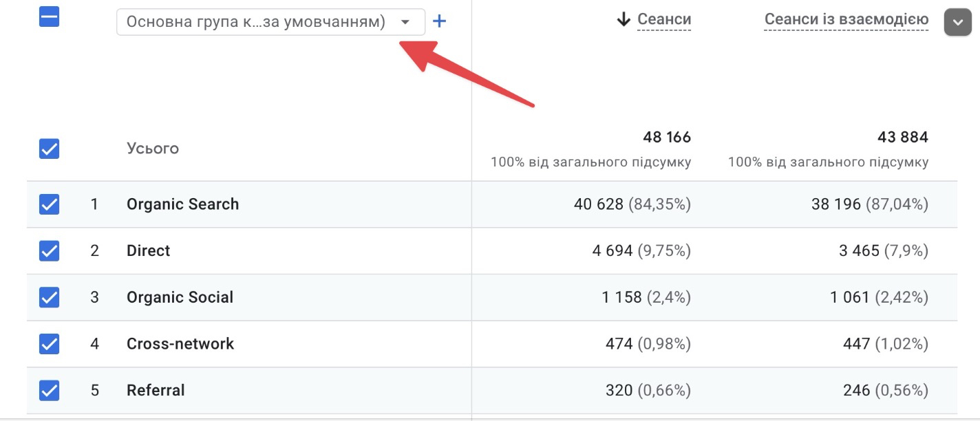Toggle the Organic Social row checkbox

(49, 297)
